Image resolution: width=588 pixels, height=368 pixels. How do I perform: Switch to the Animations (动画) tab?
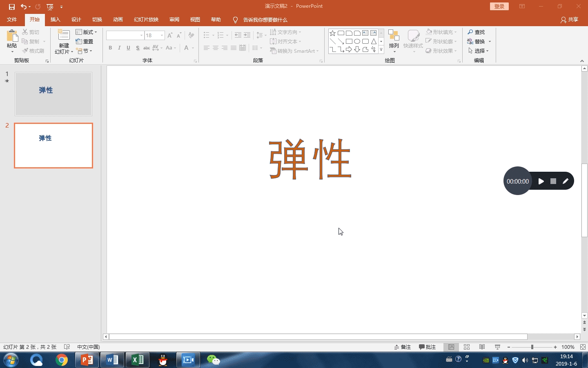118,20
